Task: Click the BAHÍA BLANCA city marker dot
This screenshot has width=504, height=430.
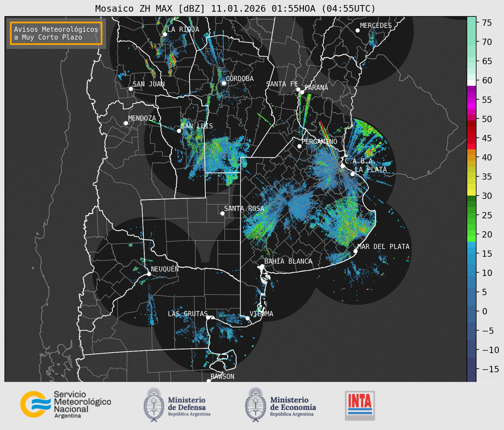Action: 262,266
